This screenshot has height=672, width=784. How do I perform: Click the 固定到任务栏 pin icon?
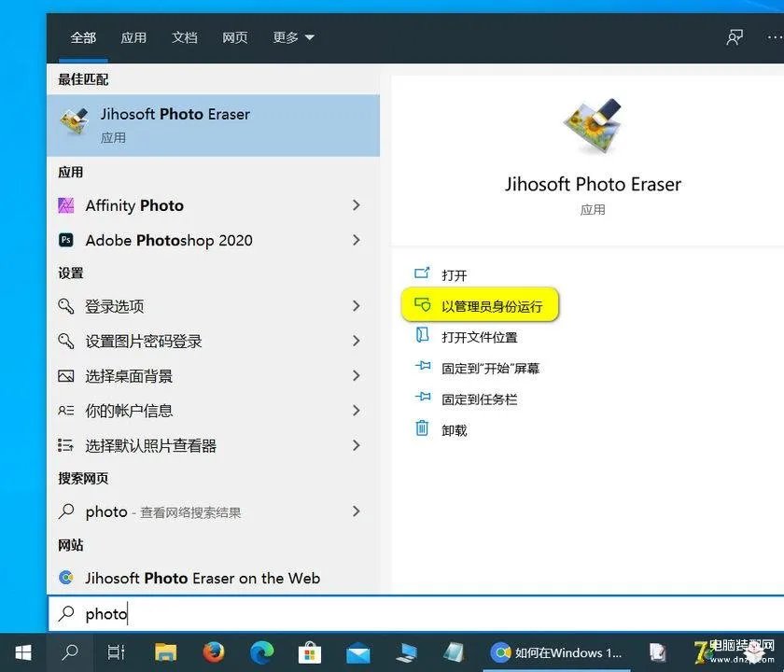tap(422, 399)
